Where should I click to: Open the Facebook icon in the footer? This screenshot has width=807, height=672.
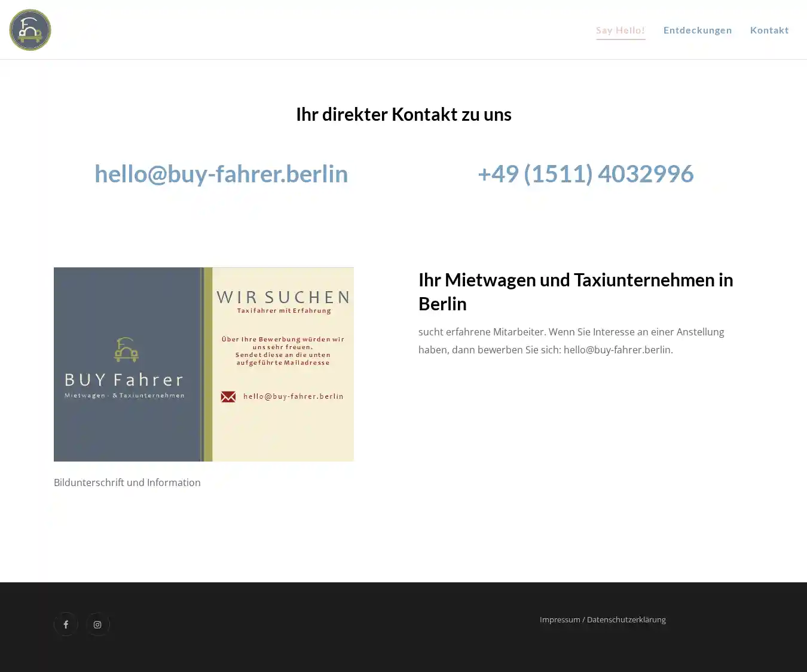(66, 624)
